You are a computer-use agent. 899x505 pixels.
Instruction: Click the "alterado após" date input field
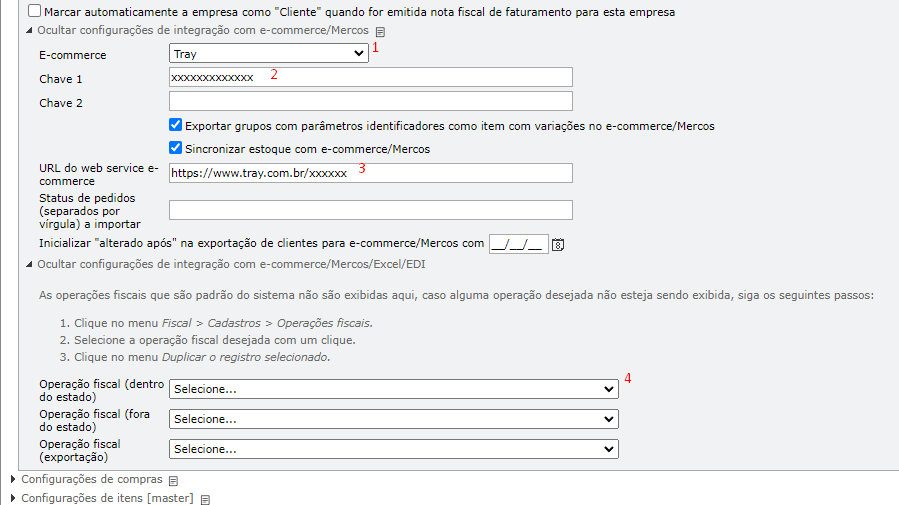pyautogui.click(x=518, y=244)
